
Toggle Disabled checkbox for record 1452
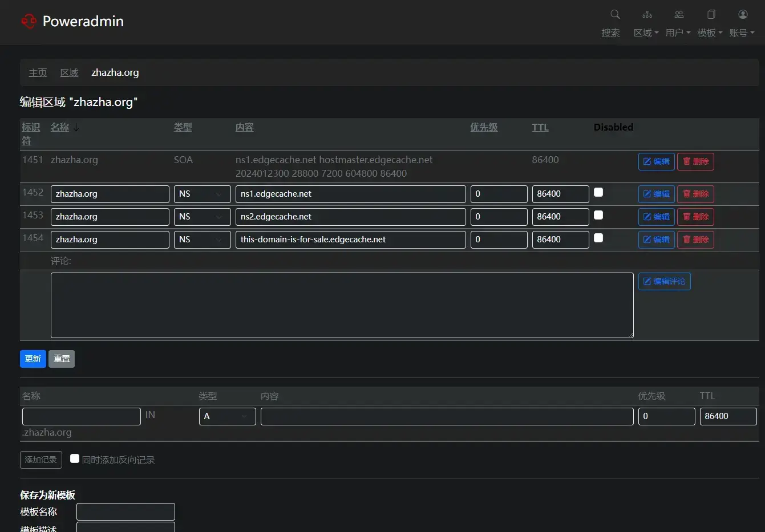[x=598, y=192]
